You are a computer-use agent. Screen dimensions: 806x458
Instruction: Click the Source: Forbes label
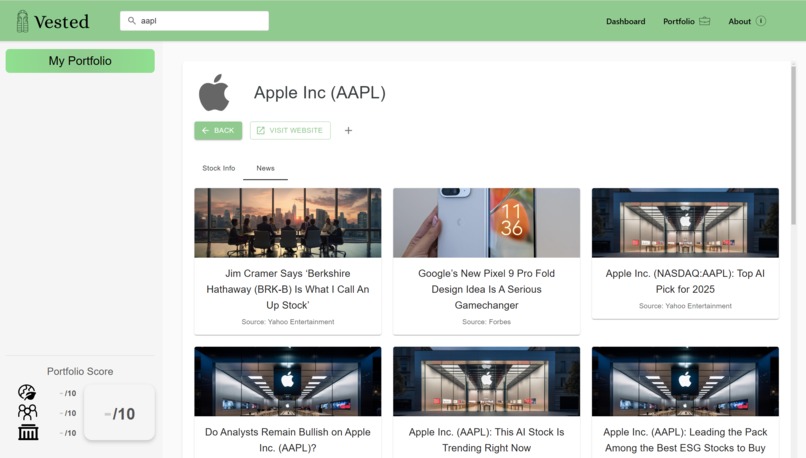(x=486, y=322)
